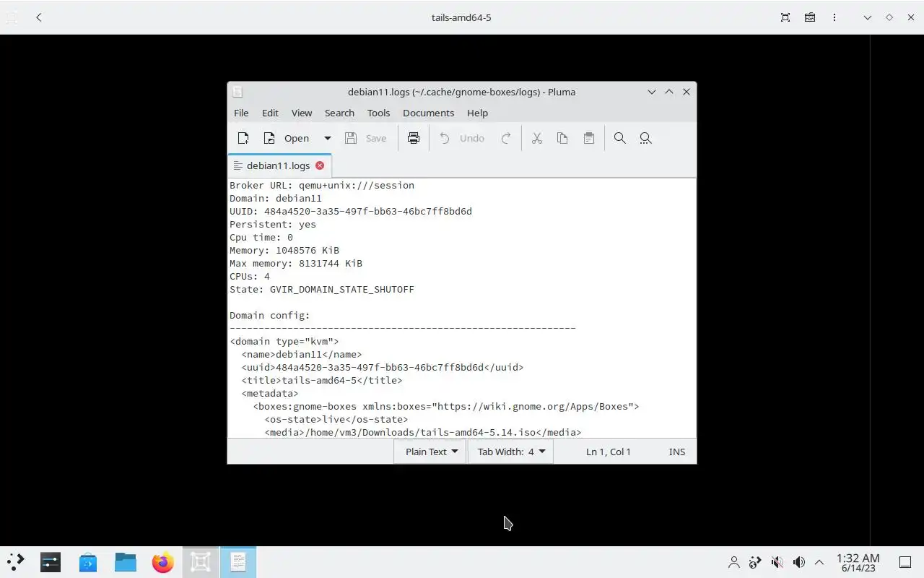Open the Tools menu
Viewport: 924px width, 578px height.
[378, 113]
